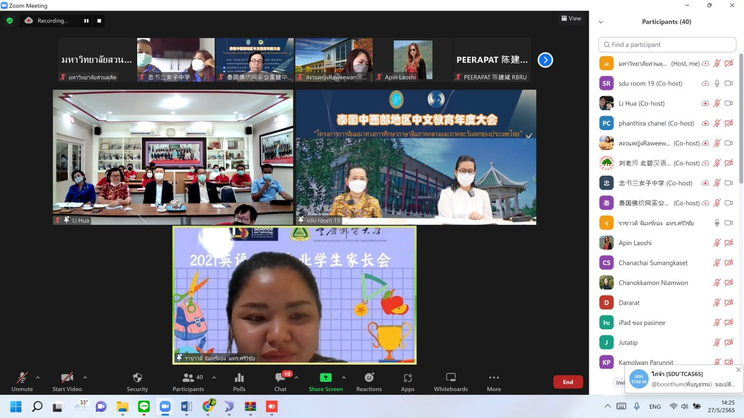Pause the meeting recording
This screenshot has height=418, width=744.
point(86,20)
